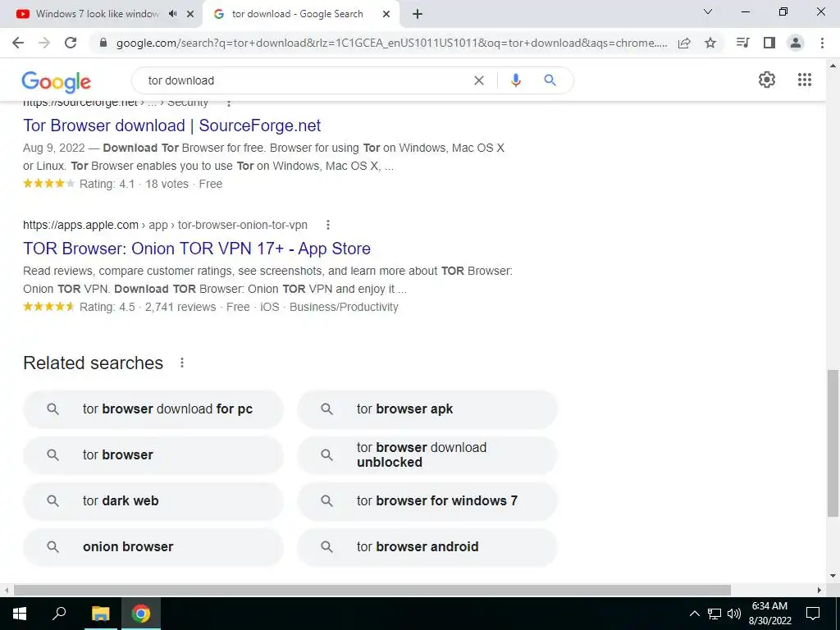Click the scroll up arrow

833,66
